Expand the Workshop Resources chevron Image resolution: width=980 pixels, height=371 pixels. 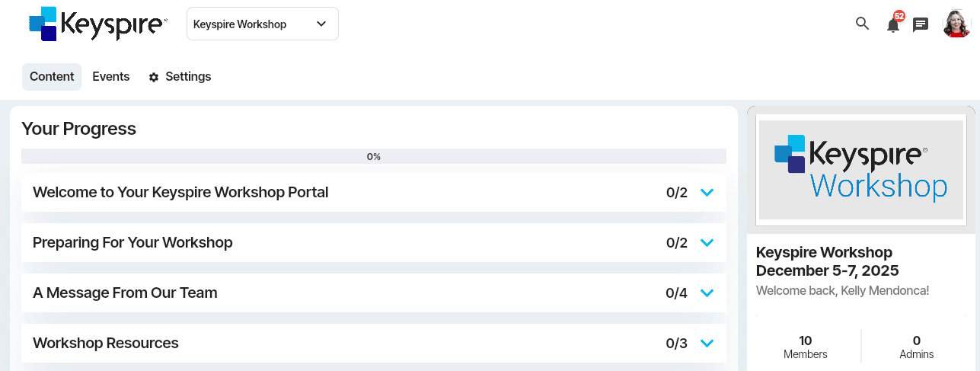tap(707, 344)
